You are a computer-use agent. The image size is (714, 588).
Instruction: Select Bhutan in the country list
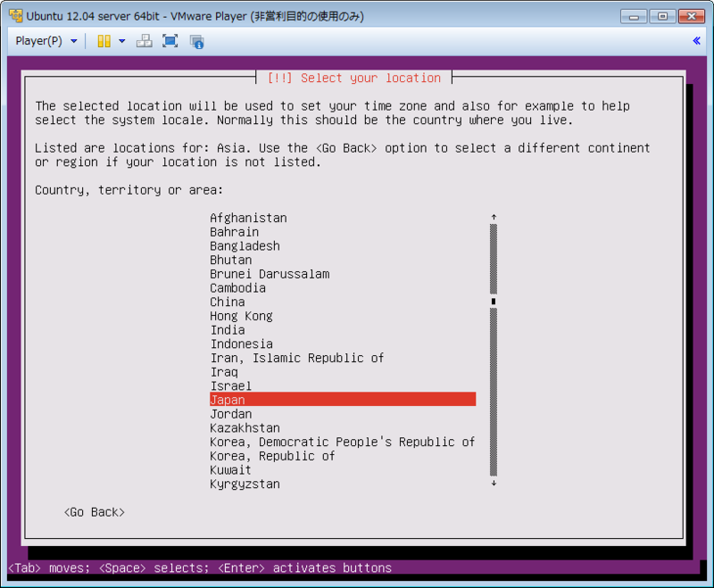click(x=230, y=261)
